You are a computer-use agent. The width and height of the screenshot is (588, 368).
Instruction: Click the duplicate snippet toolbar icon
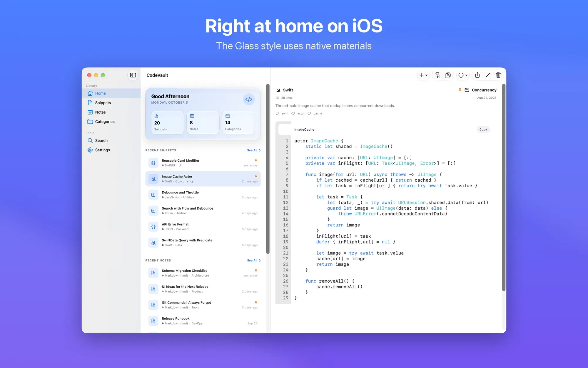(448, 75)
